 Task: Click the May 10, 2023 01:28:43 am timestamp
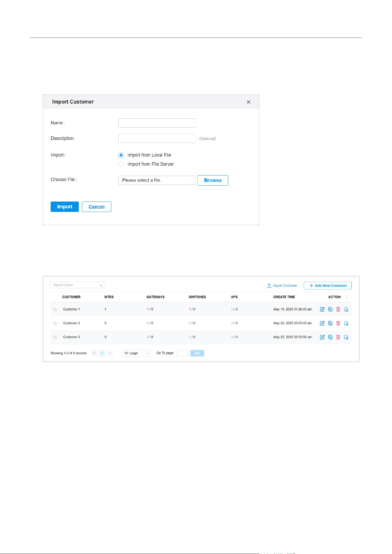293,309
